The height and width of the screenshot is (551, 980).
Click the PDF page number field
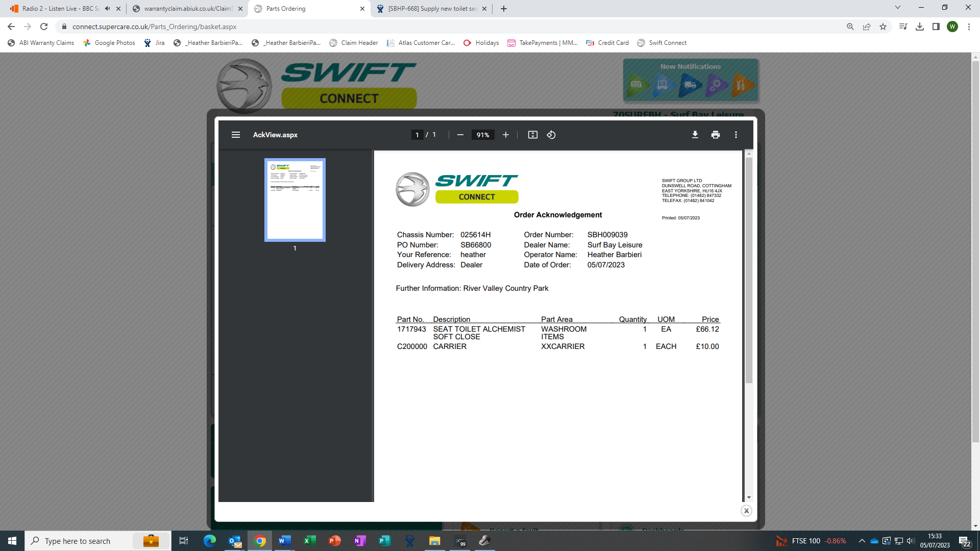[x=417, y=135]
